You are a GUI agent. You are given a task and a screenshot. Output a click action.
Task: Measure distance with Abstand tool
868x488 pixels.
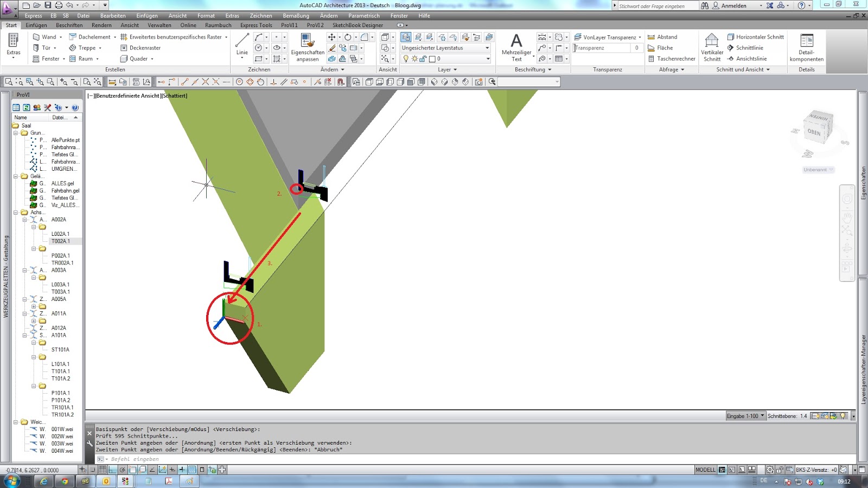(662, 37)
